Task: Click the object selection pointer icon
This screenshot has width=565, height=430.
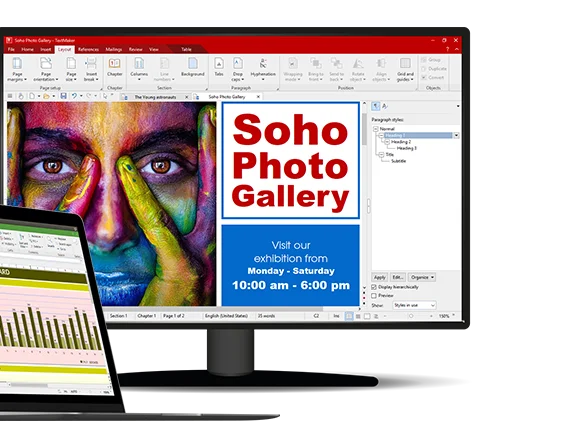Action: pyautogui.click(x=104, y=96)
